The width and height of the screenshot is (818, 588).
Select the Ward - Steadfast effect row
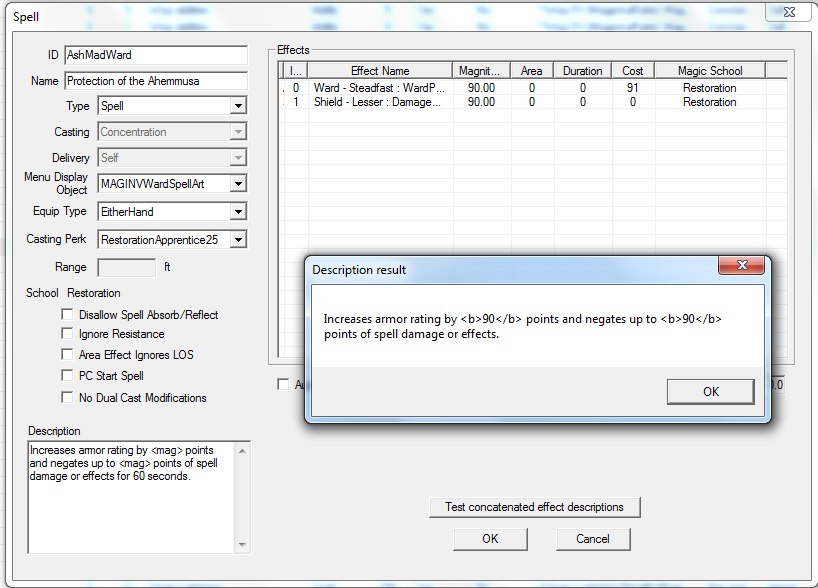tap(380, 88)
